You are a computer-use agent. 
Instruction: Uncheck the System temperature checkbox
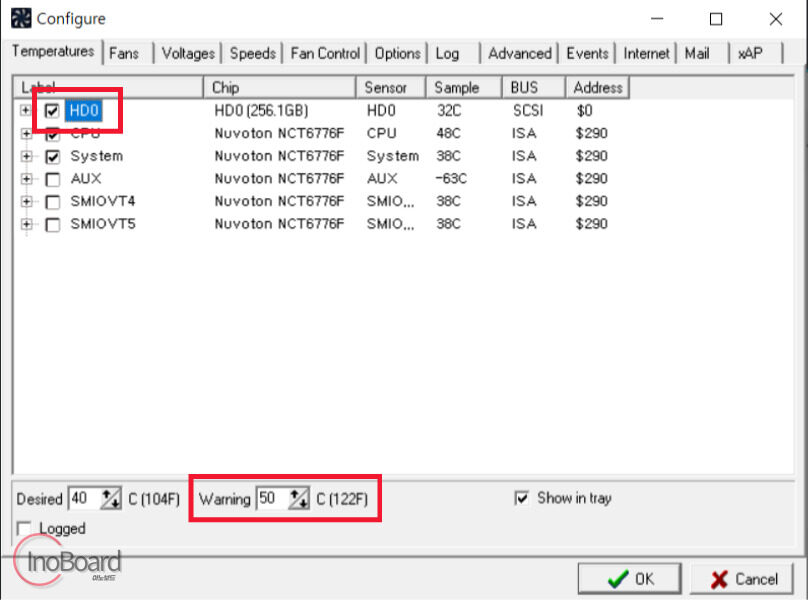[x=53, y=157]
